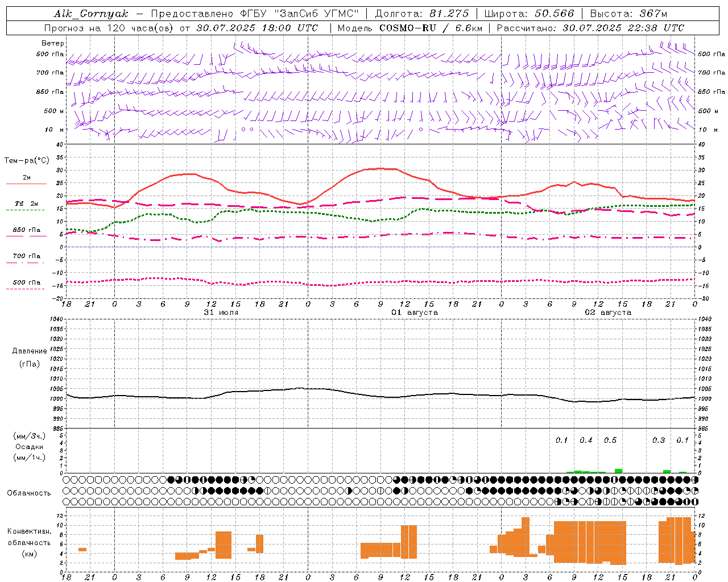
Task: Click the longitude value Долгота: 81.275
Action: 422,14
